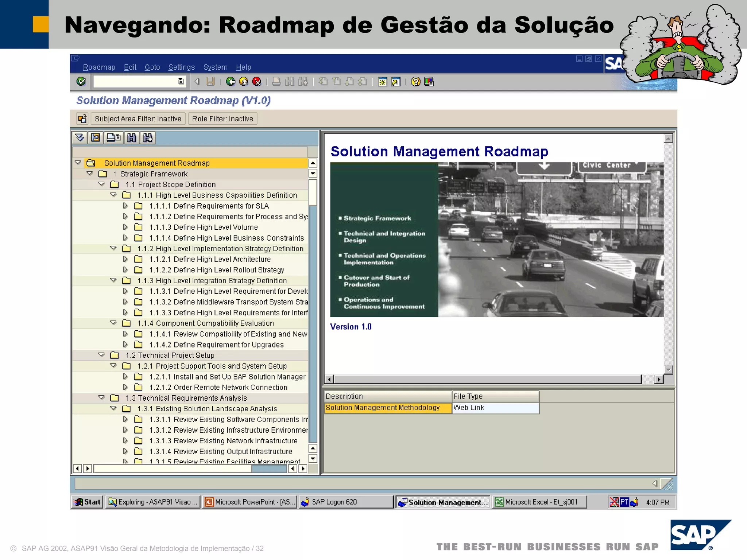Screen dimensions: 747x560
Task: Open the Goto menu
Action: pos(152,67)
